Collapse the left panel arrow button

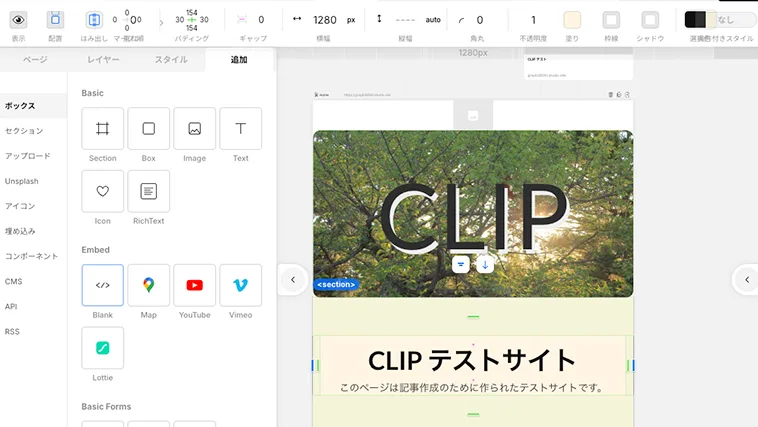[x=292, y=280]
